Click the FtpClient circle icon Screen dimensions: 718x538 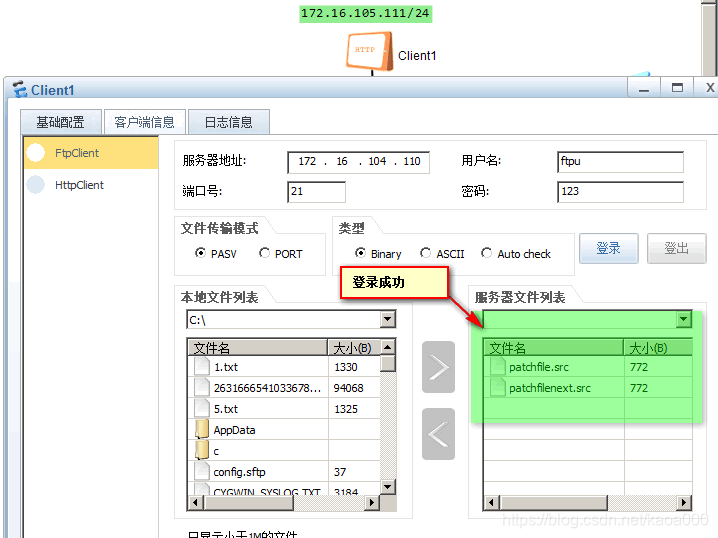36,153
